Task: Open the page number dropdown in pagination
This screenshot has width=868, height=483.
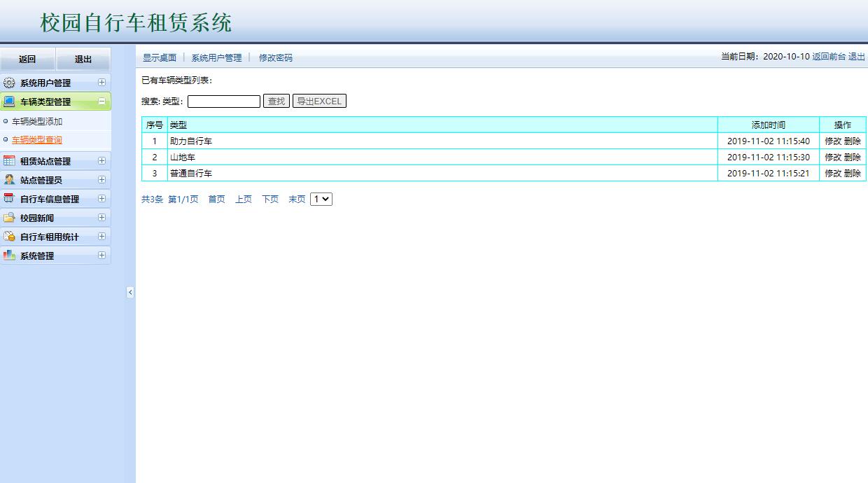Action: 321,199
